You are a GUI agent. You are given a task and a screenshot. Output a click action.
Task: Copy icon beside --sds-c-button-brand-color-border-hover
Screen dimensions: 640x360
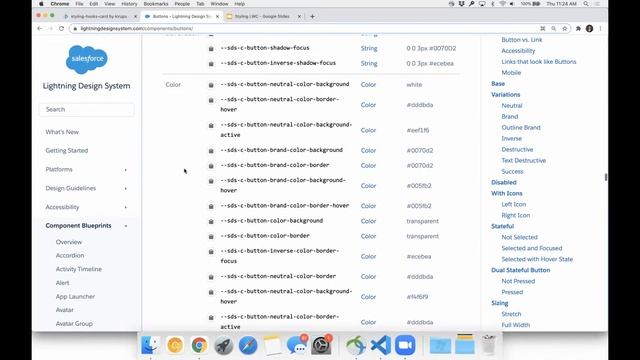(211, 206)
